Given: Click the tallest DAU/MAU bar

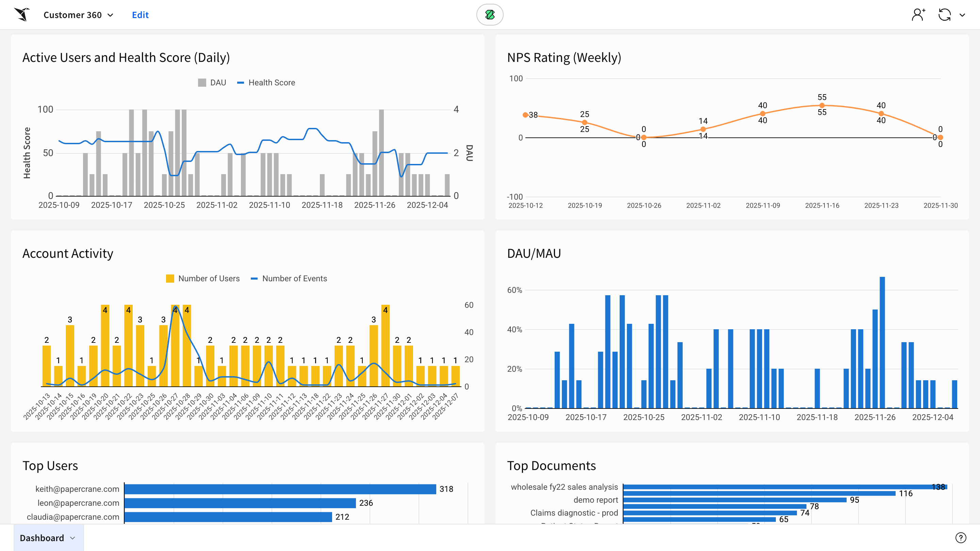Looking at the screenshot, I should pos(882,342).
